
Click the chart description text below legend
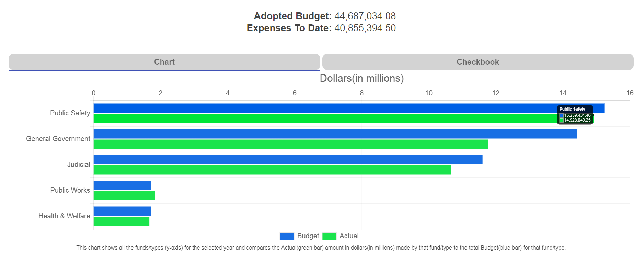point(321,248)
